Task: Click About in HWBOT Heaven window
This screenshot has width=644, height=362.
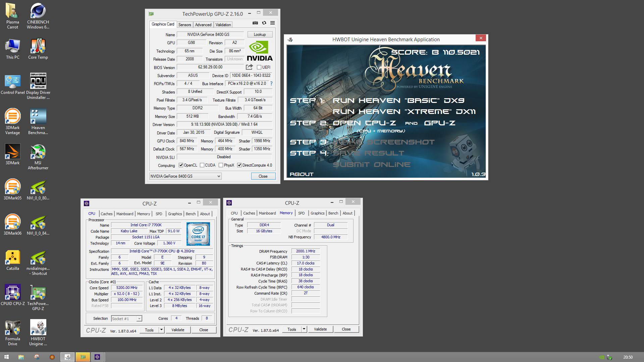Action: click(x=302, y=174)
